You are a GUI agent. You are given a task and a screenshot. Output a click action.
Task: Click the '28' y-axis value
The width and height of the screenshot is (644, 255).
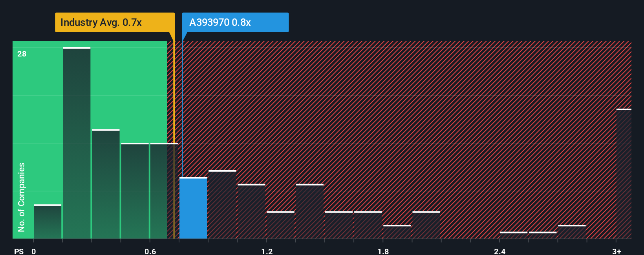coord(22,54)
